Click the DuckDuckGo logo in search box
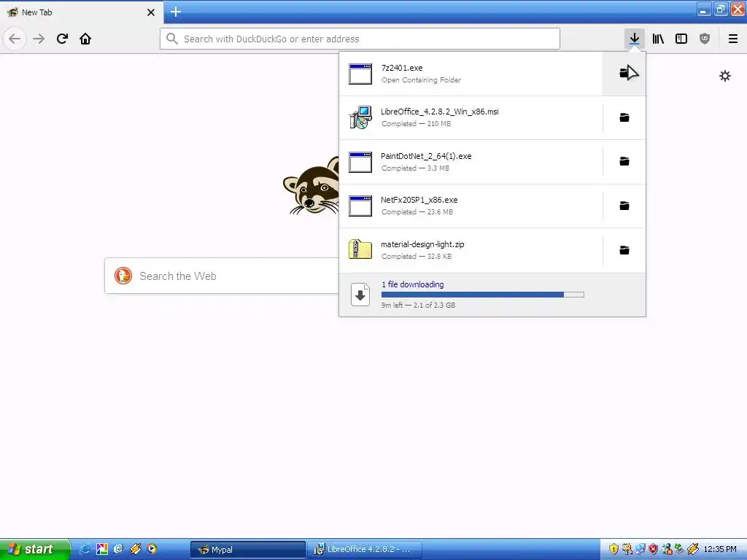 coord(123,276)
